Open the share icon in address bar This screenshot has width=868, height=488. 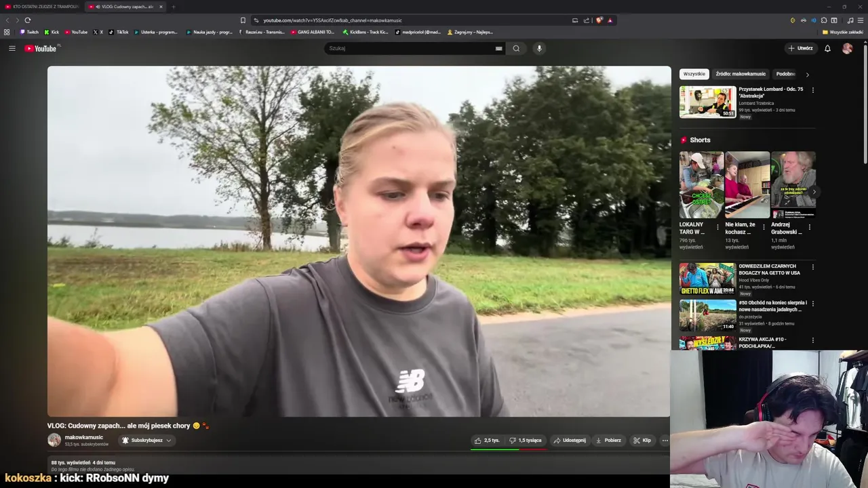pyautogui.click(x=585, y=20)
